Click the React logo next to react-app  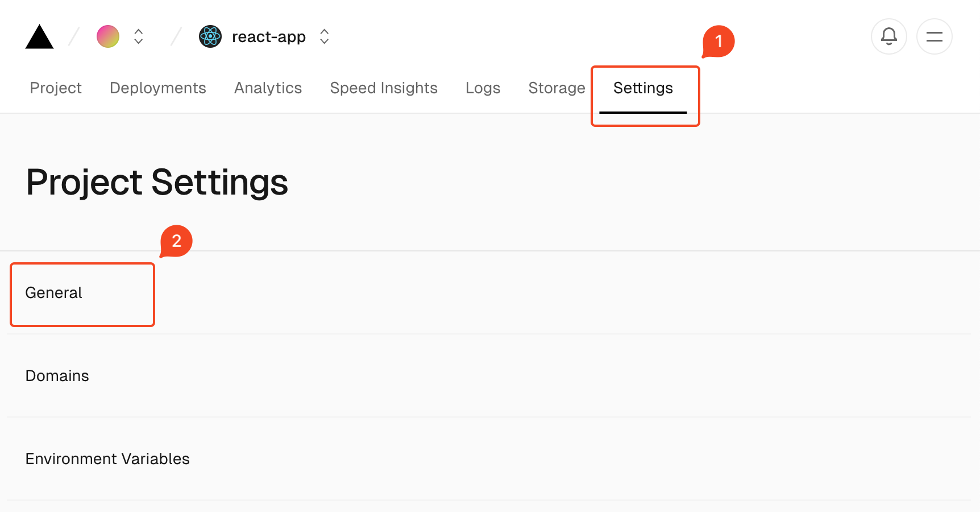pos(210,36)
